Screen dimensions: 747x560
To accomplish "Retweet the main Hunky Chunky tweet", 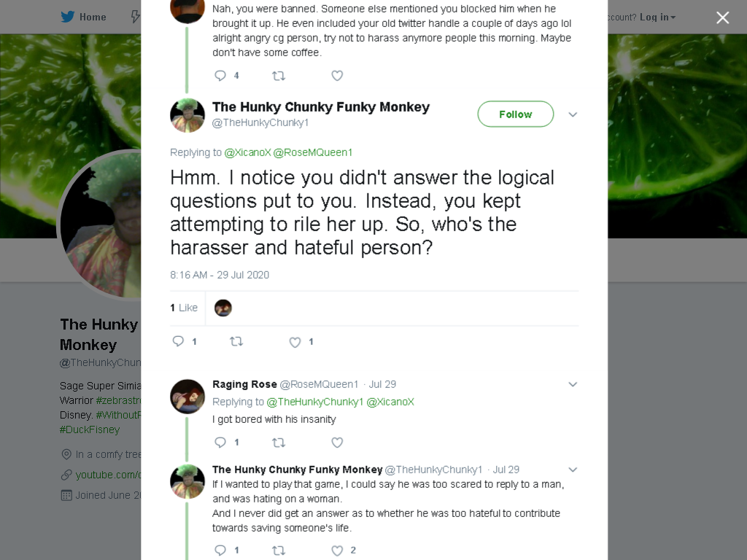I will (x=236, y=341).
